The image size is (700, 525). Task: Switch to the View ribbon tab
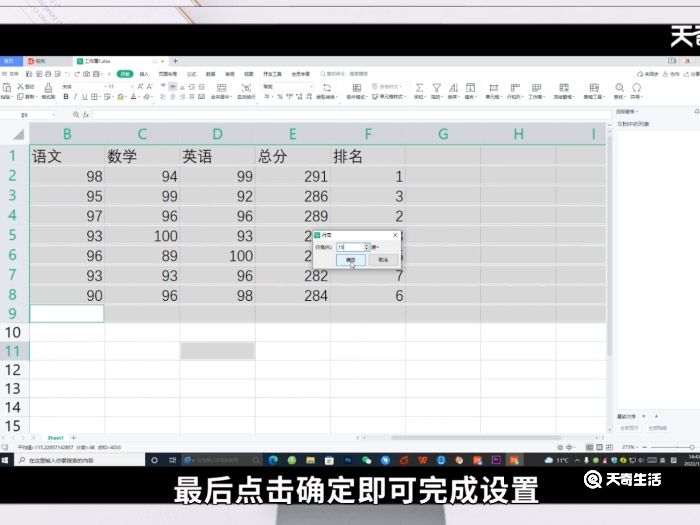[x=249, y=74]
